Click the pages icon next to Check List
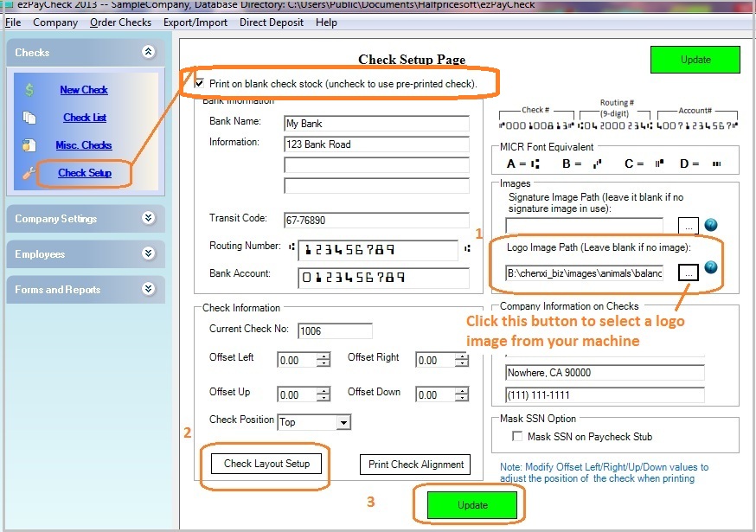 point(29,116)
